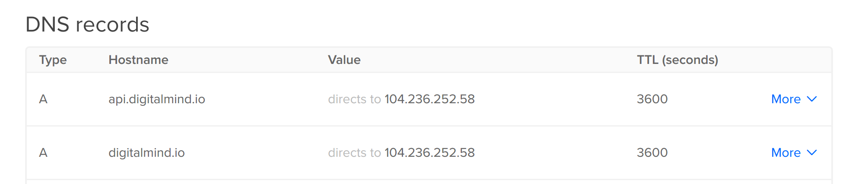
Task: Click chevron arrow in digitalmind.io row
Action: [x=812, y=153]
